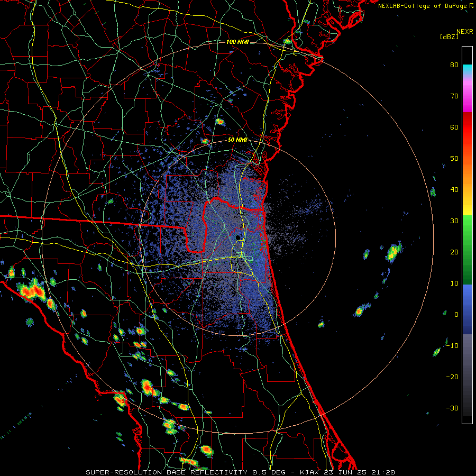Click the 20 value on the dBZ scale
Screen dimensions: 476x476
pos(454,252)
